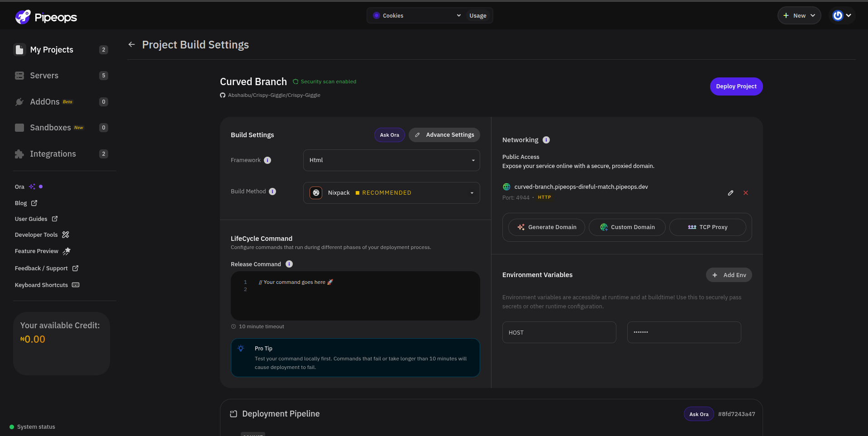Click Release Command info icon
868x436 pixels.
(x=289, y=264)
